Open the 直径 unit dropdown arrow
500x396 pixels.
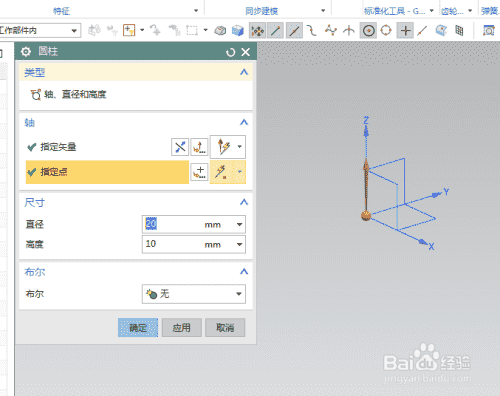coord(239,224)
